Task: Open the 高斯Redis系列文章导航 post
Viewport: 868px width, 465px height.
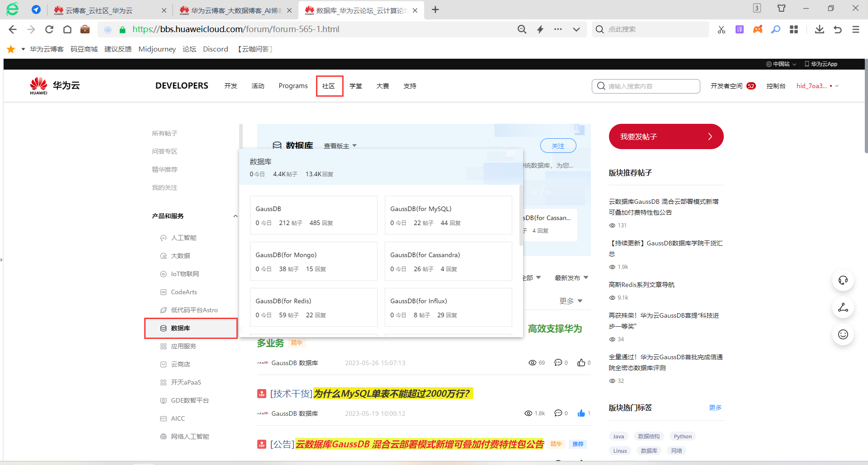Action: tap(642, 285)
